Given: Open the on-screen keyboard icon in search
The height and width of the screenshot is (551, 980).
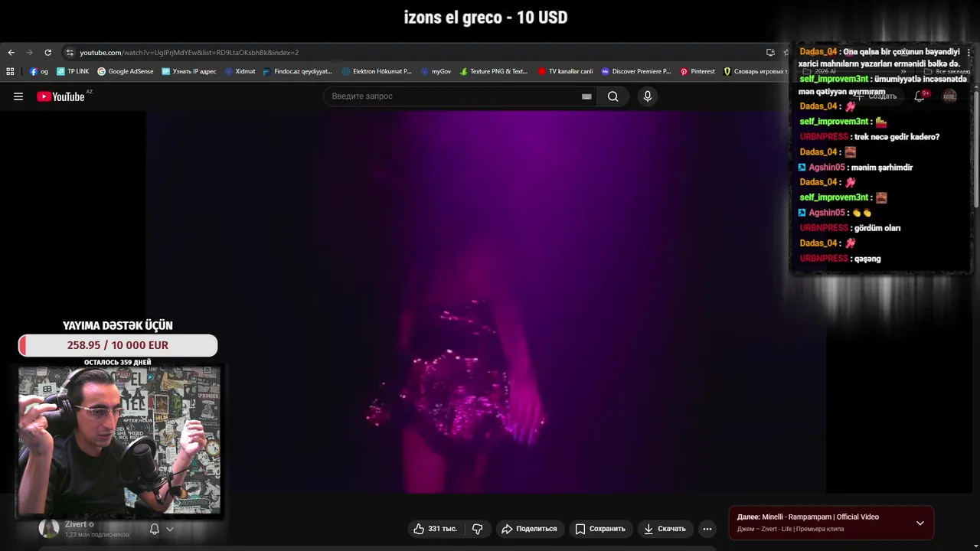Looking at the screenshot, I should pos(586,96).
